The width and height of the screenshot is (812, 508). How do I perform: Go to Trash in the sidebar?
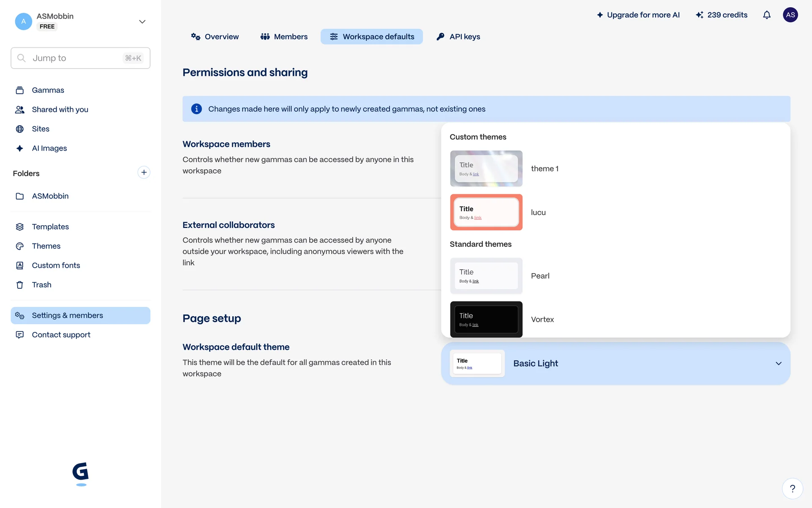41,285
